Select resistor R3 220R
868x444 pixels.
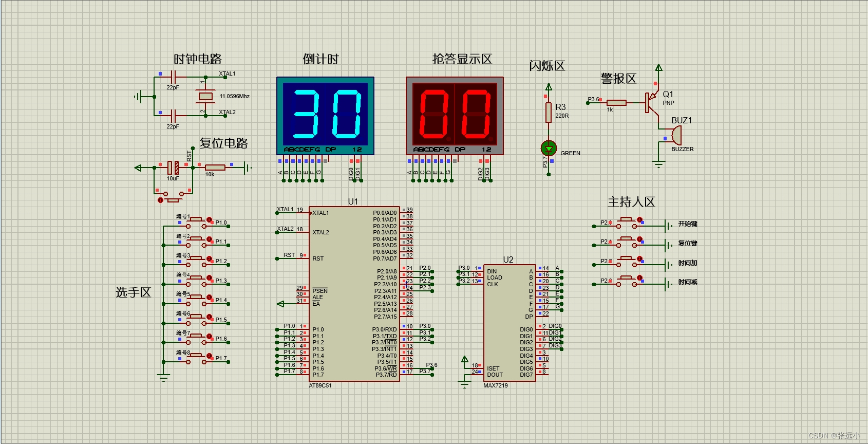(549, 112)
